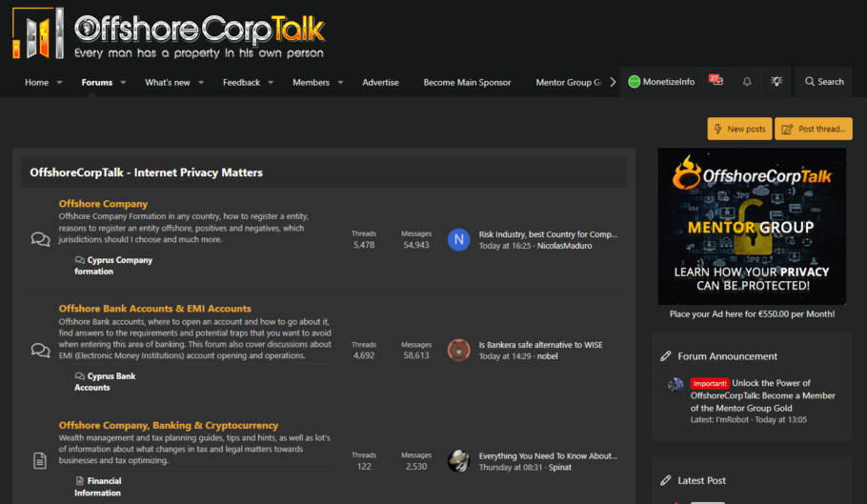Screen dimensions: 867x504
Task: Click 'OffshoreCorpTalk - Internet Privacy Matters' category heading
Action: pyautogui.click(x=146, y=172)
